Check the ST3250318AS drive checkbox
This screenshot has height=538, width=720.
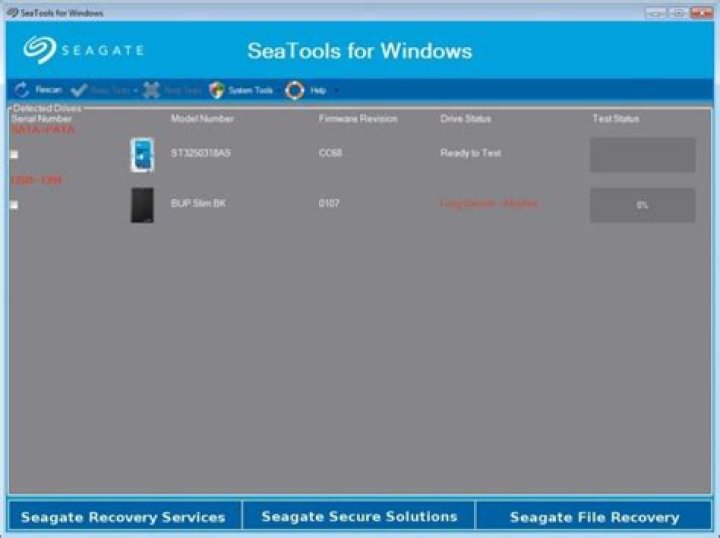click(14, 154)
